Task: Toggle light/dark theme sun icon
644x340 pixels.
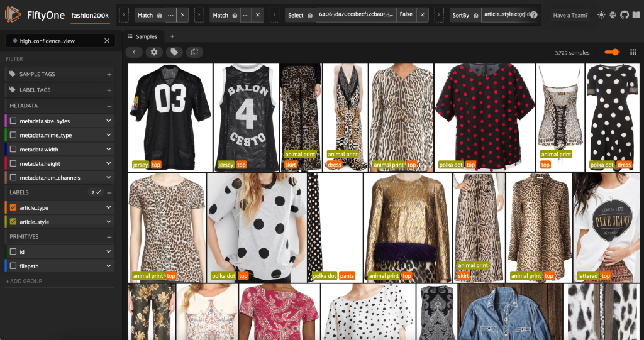Action: 602,15
